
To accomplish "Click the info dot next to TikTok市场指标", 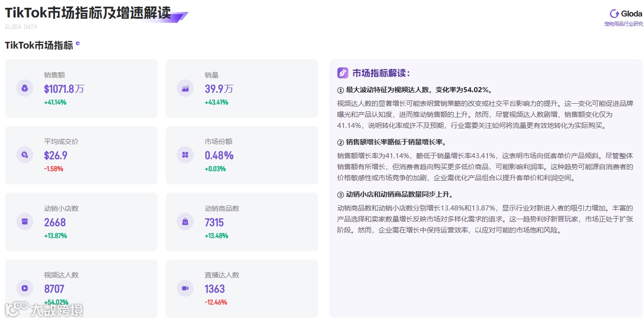I will coord(78,44).
